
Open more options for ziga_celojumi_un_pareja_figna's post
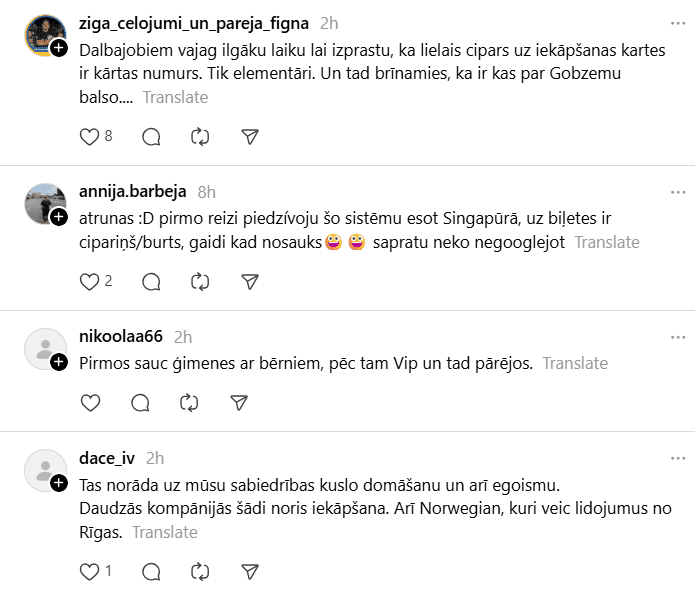click(x=678, y=23)
